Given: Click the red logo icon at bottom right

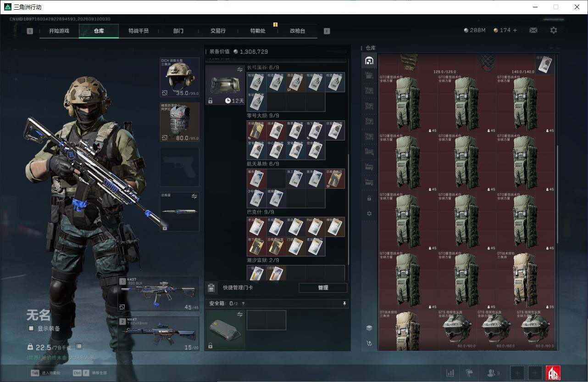Looking at the screenshot, I should 553,373.
